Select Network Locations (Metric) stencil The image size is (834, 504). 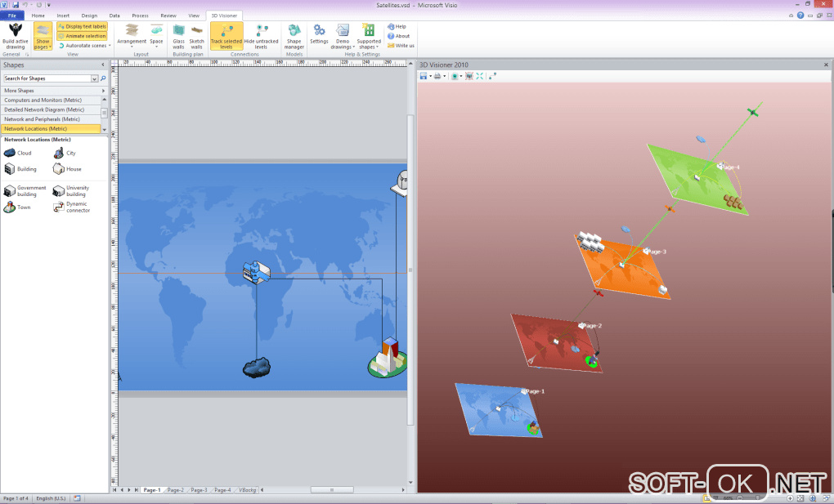pyautogui.click(x=51, y=129)
